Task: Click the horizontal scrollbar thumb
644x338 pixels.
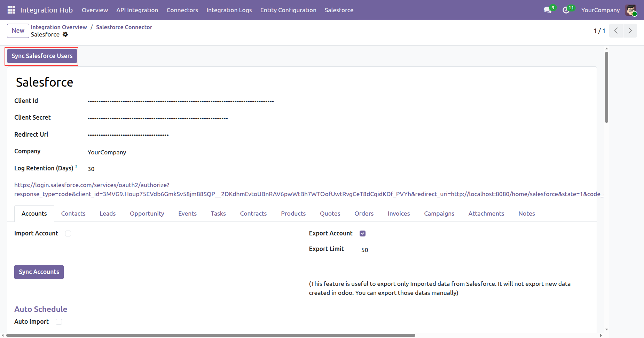Action: 211,335
